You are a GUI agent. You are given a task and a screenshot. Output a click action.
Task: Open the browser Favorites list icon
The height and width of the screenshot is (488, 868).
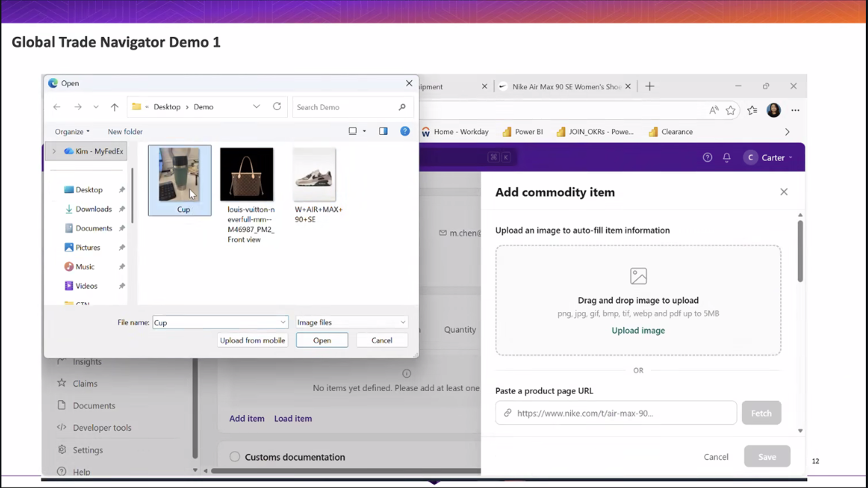pos(753,110)
